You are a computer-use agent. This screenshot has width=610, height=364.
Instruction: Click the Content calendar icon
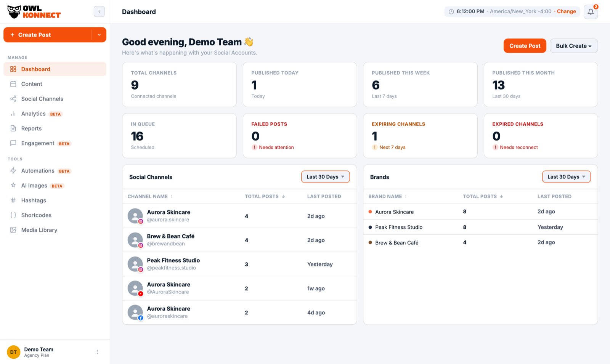coord(13,84)
